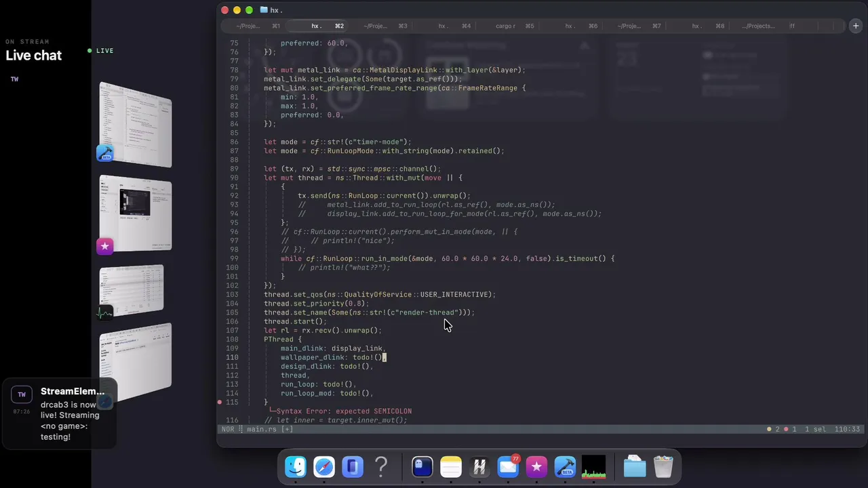Open the Notes app in dock

(x=451, y=467)
